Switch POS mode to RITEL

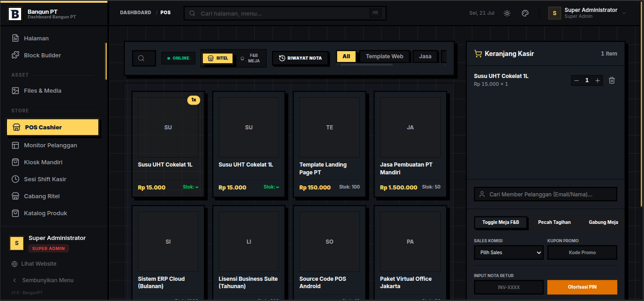tap(218, 58)
